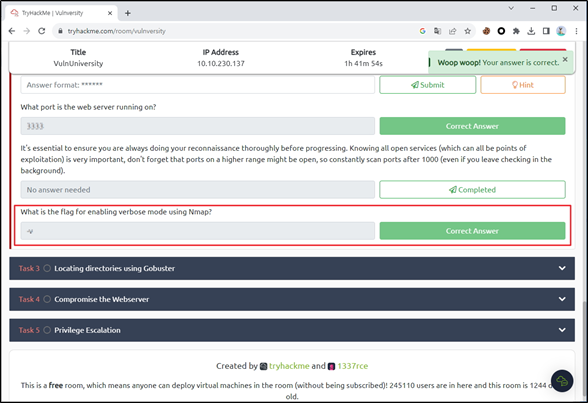The image size is (588, 403).
Task: Open the translate page icon
Action: [x=437, y=31]
